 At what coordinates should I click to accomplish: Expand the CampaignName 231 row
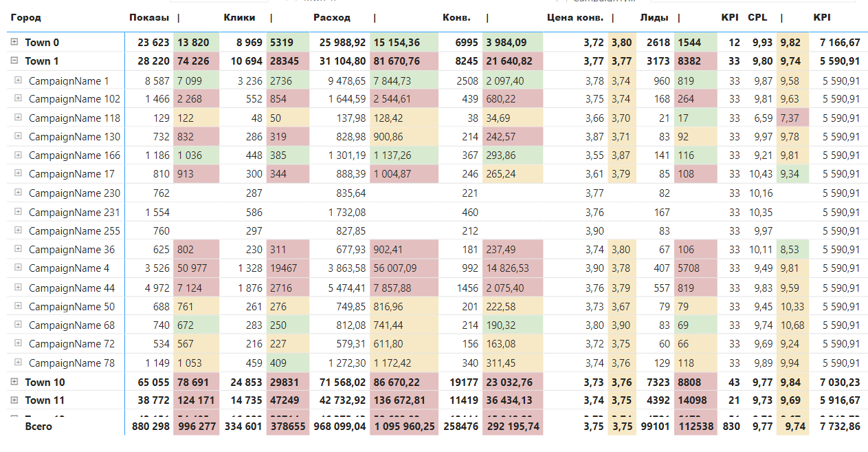19,212
